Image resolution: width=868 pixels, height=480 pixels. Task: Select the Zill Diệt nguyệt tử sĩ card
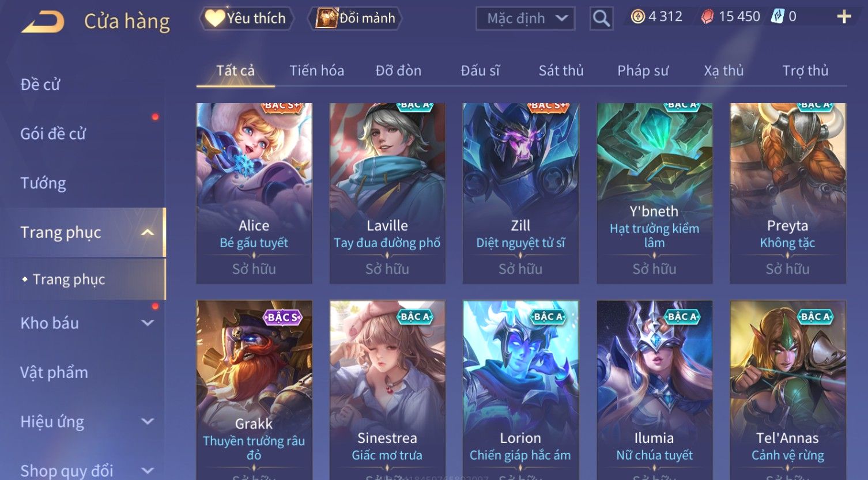pyautogui.click(x=520, y=193)
